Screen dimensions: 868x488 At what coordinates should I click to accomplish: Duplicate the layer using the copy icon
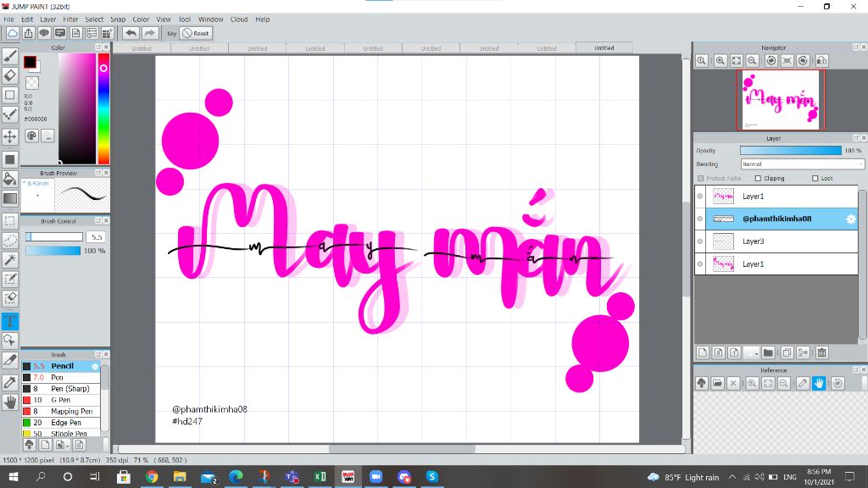[787, 352]
